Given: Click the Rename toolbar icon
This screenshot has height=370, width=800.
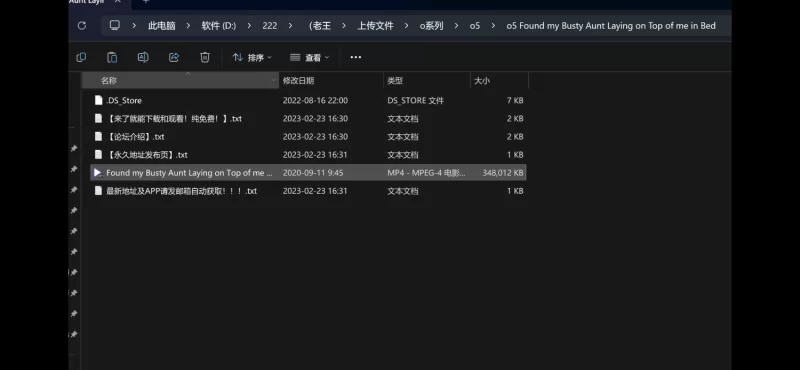Looking at the screenshot, I should click(x=143, y=57).
